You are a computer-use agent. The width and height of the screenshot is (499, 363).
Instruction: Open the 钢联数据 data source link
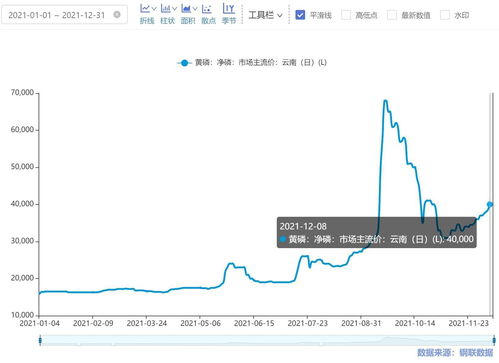tap(476, 353)
